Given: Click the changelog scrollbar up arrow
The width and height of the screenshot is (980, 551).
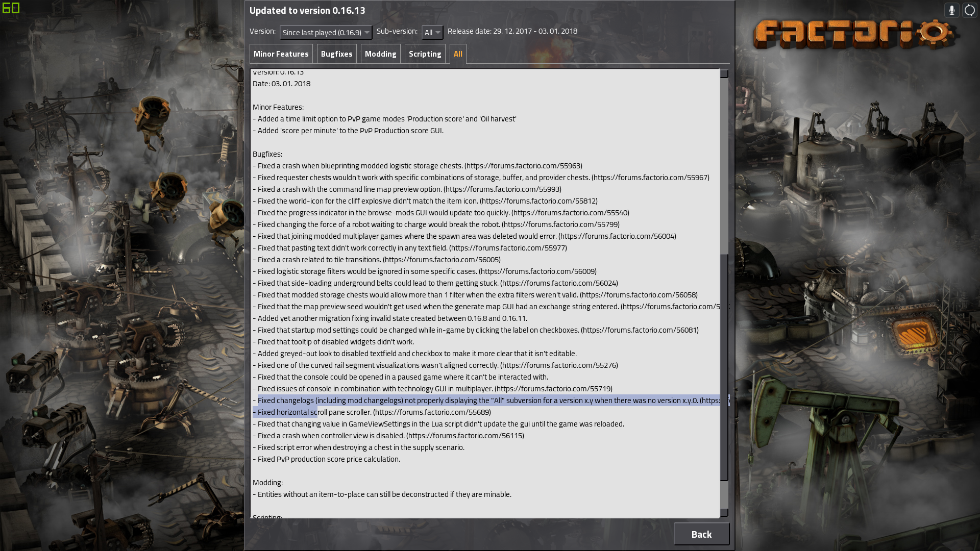Looking at the screenshot, I should pyautogui.click(x=724, y=73).
